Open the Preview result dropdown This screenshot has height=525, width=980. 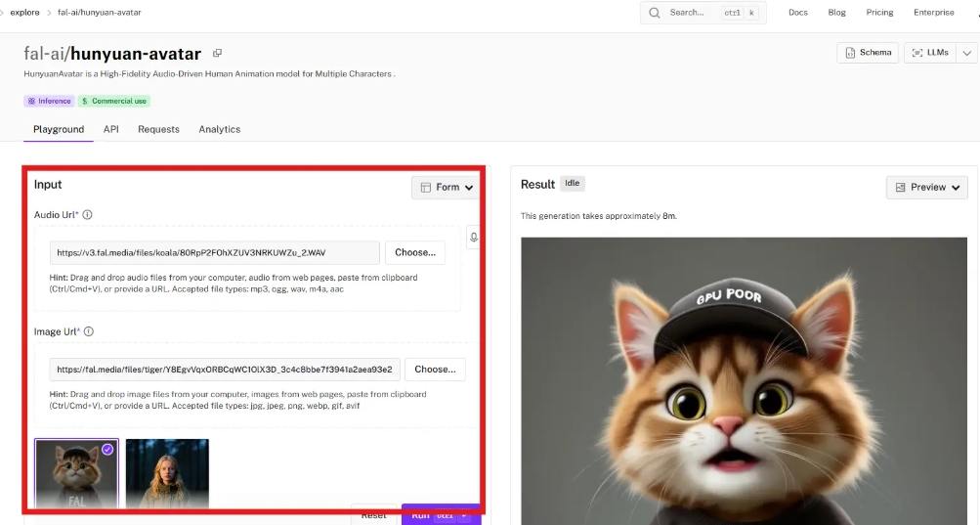pyautogui.click(x=926, y=187)
